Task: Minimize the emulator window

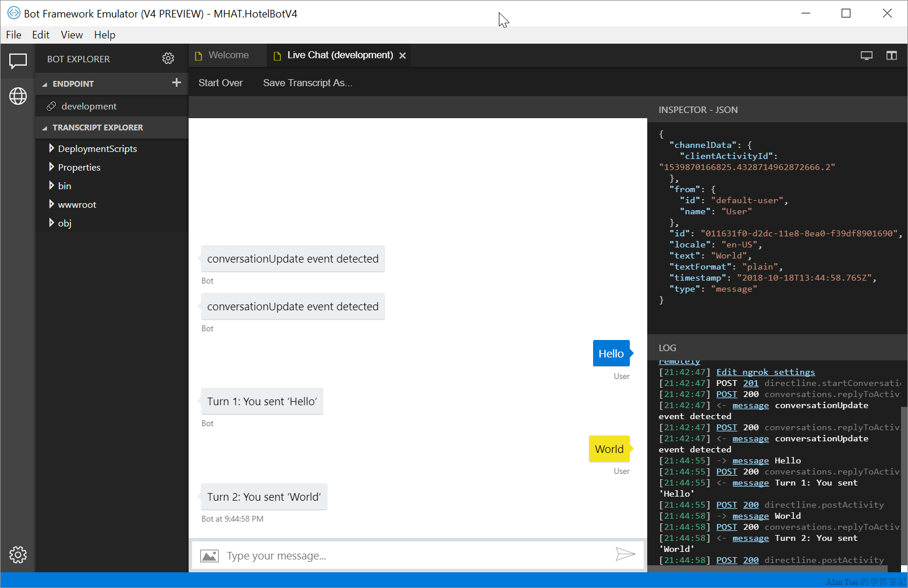Action: (x=806, y=13)
